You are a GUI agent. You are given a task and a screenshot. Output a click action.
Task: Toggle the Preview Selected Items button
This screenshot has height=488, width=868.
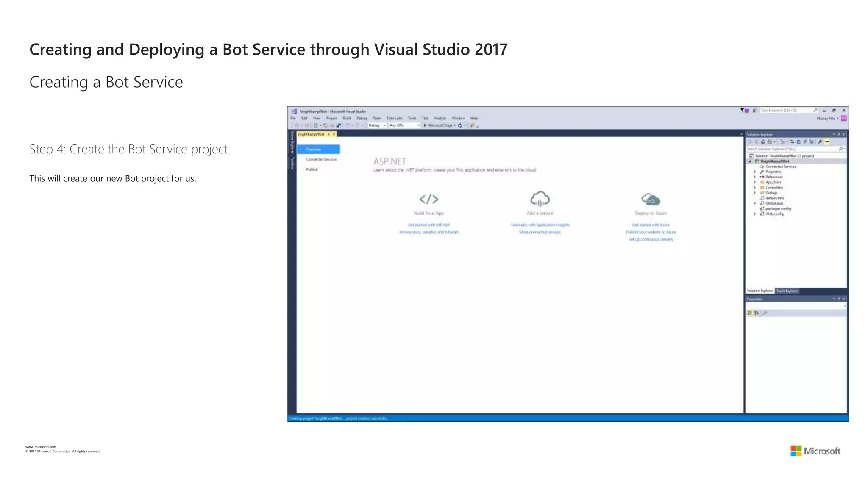827,142
